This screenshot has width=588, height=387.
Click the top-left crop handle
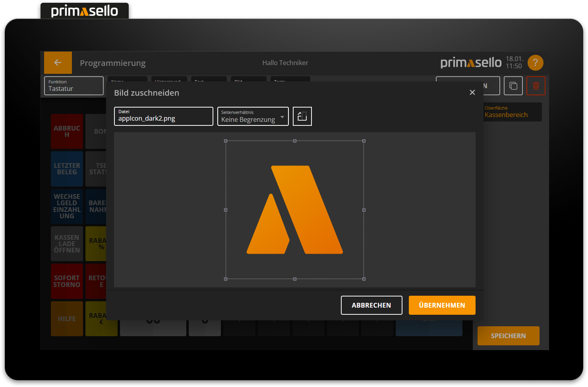(226, 141)
